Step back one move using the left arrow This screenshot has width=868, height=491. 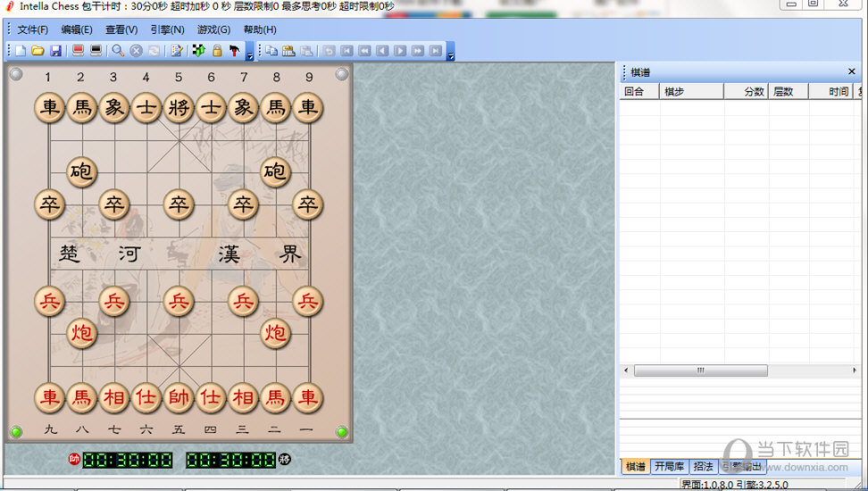[x=382, y=51]
